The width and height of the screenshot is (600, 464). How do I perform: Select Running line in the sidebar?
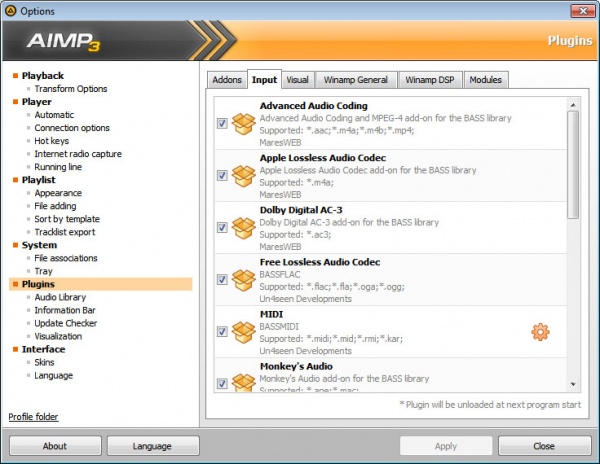[58, 167]
